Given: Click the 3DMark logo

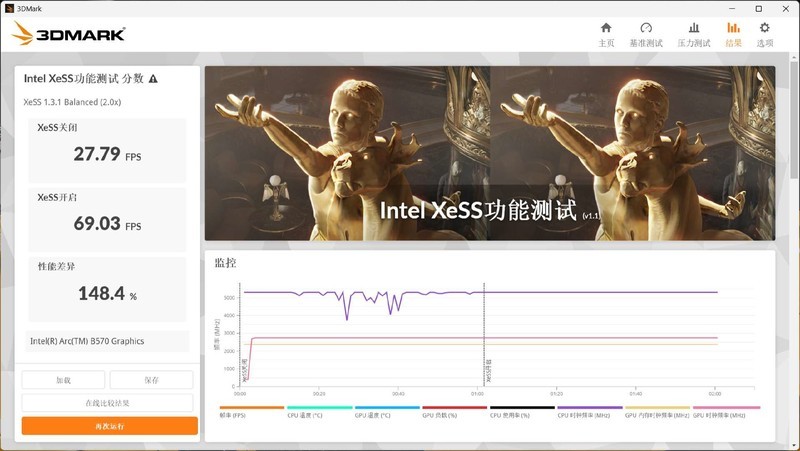Looking at the screenshot, I should pos(68,34).
